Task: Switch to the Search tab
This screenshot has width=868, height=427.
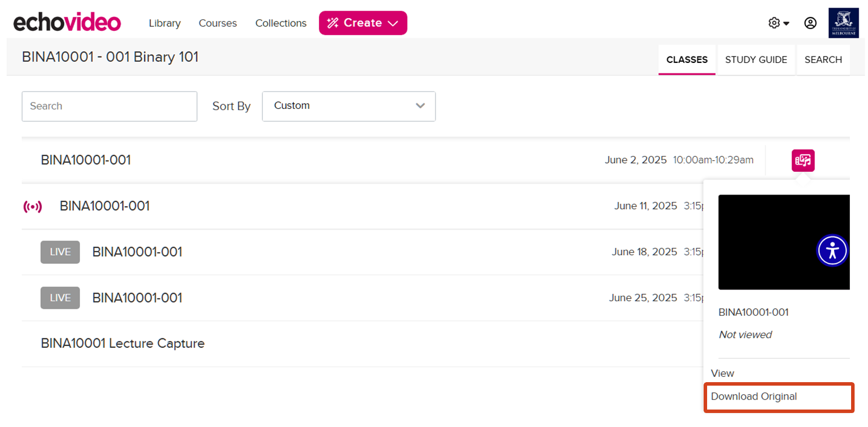Action: click(x=823, y=59)
